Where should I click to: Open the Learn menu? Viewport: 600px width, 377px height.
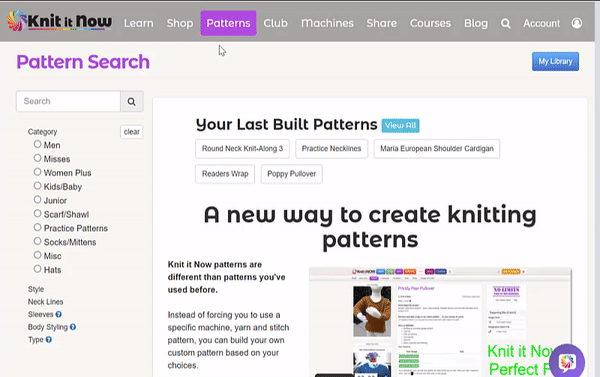point(139,23)
